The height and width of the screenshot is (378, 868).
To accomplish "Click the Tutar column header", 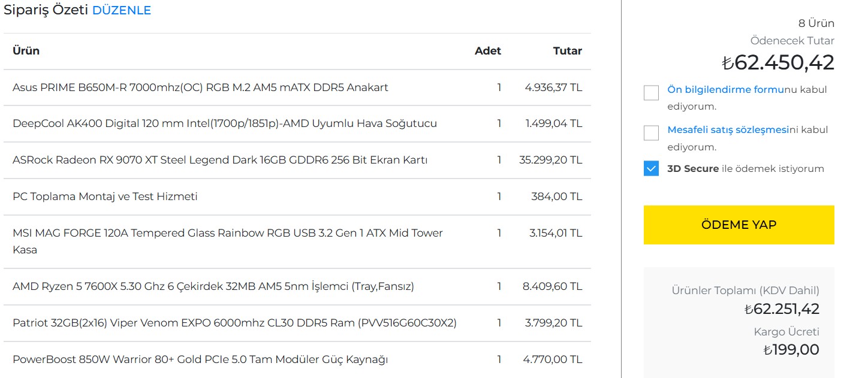I will (568, 51).
